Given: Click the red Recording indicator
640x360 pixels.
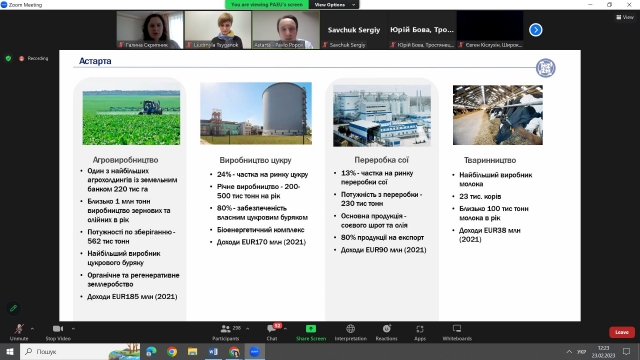Looking at the screenshot, I should click(33, 58).
